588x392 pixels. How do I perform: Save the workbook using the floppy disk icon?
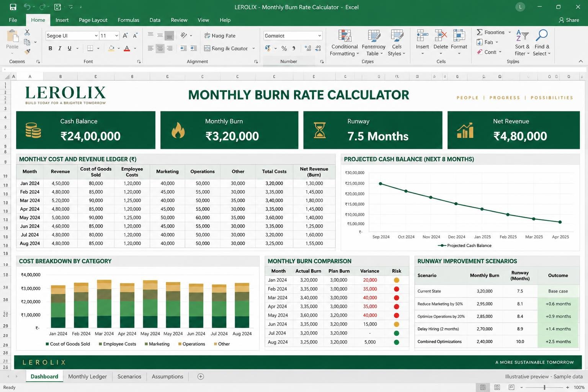click(13, 7)
